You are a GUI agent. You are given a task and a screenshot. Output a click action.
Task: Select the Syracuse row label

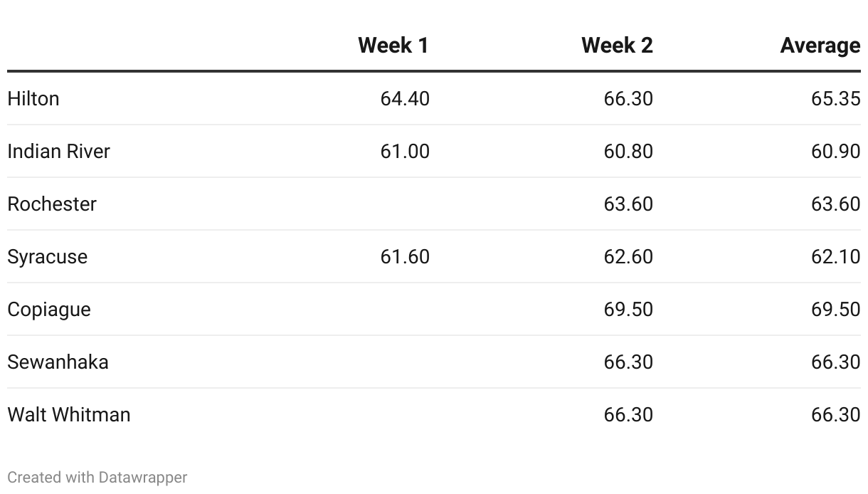[x=48, y=256]
